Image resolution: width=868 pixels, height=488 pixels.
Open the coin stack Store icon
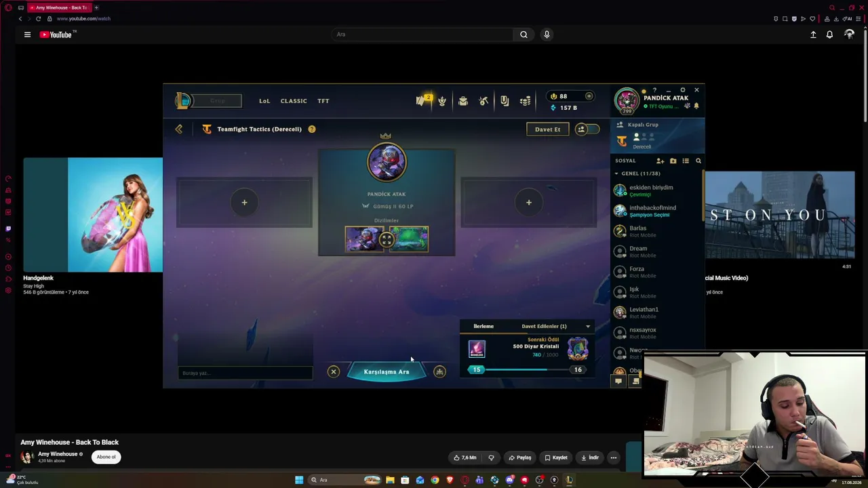pyautogui.click(x=526, y=101)
